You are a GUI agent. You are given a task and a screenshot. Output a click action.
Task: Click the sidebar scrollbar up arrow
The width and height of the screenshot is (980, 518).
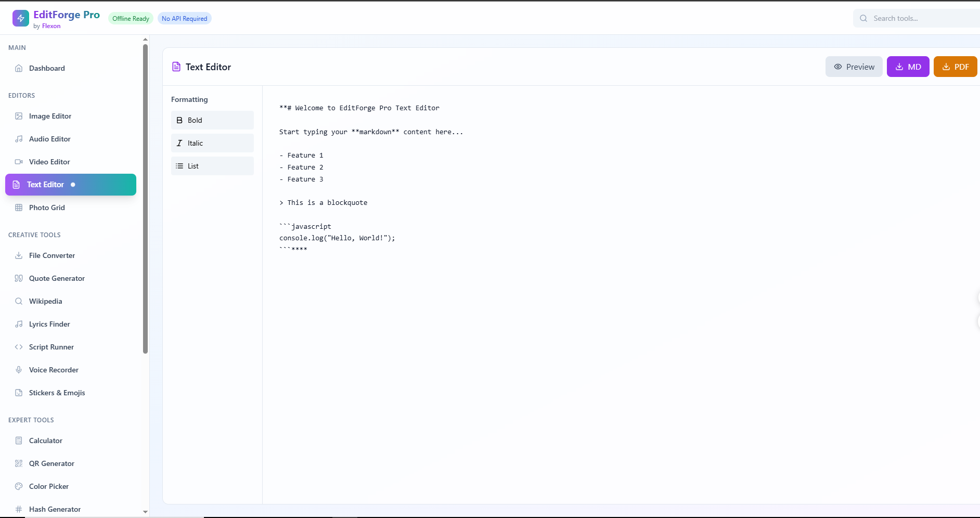(x=145, y=40)
